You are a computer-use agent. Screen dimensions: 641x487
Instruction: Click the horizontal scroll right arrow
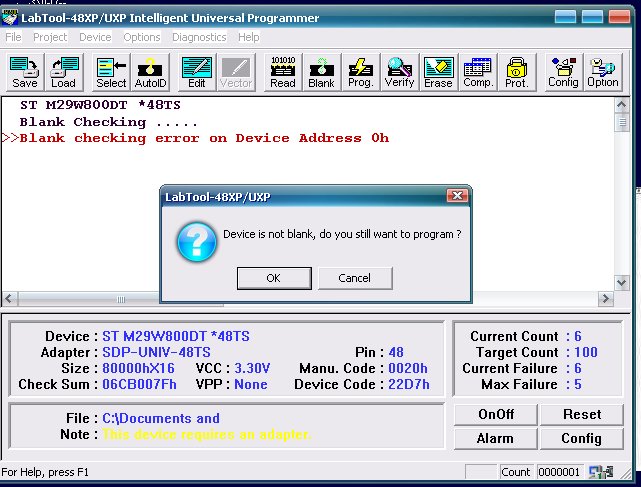[606, 299]
